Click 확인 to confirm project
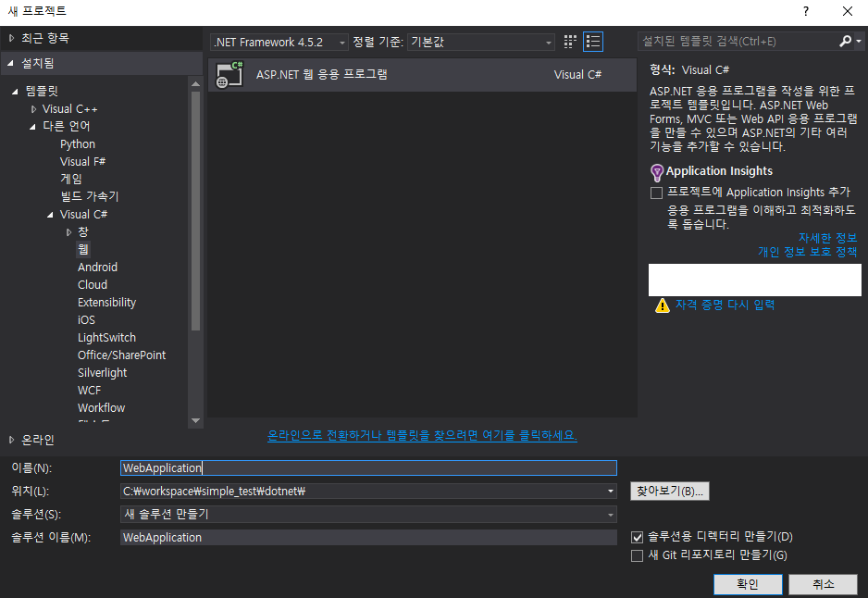This screenshot has width=868, height=598. [748, 584]
